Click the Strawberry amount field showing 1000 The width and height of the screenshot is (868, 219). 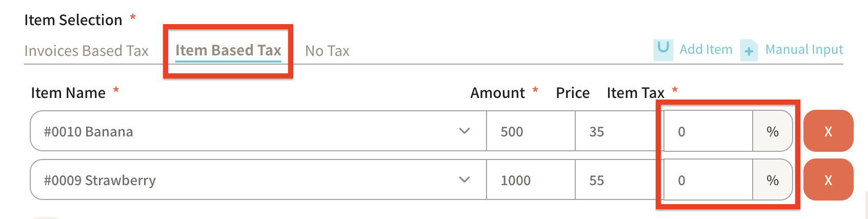coord(530,180)
